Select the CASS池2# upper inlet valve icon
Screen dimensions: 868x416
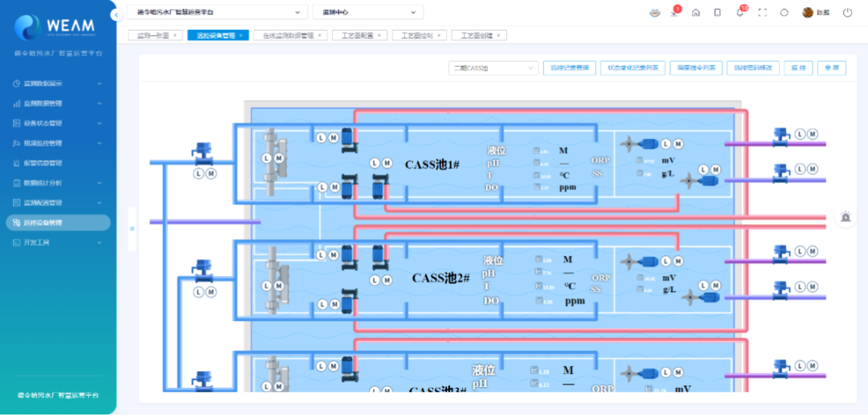202,270
